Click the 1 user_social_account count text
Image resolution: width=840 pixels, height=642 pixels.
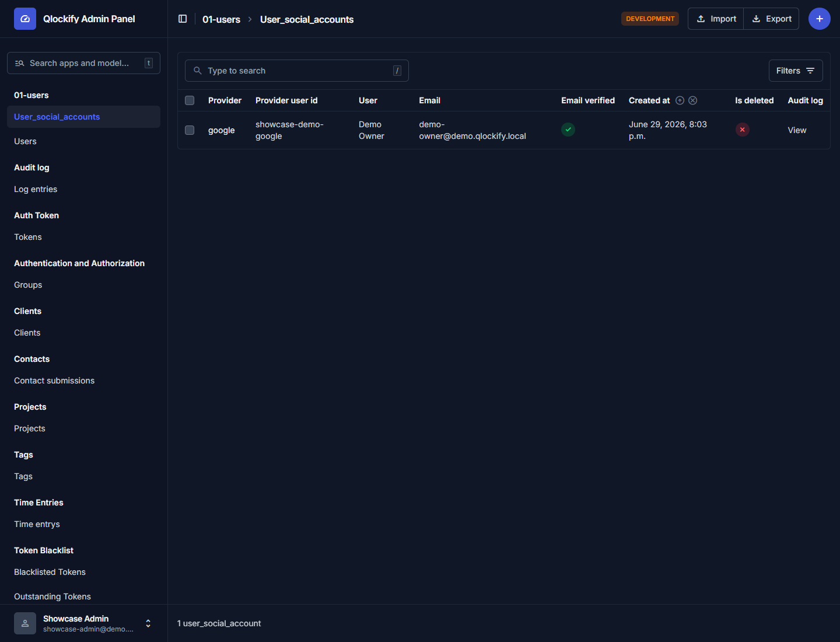pos(219,623)
